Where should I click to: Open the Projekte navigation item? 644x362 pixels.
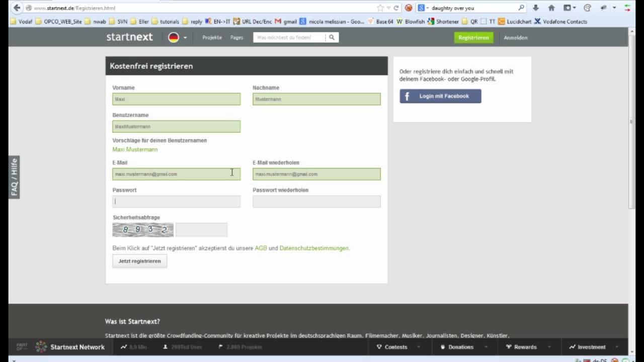(212, 38)
